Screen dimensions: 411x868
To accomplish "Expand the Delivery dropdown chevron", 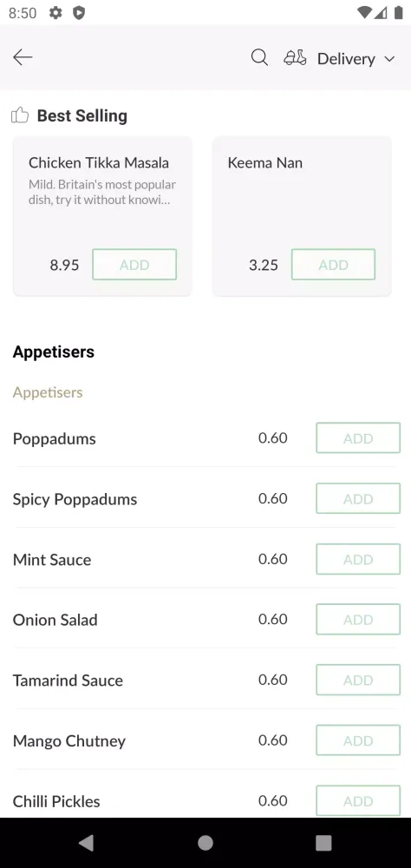I will (x=389, y=59).
